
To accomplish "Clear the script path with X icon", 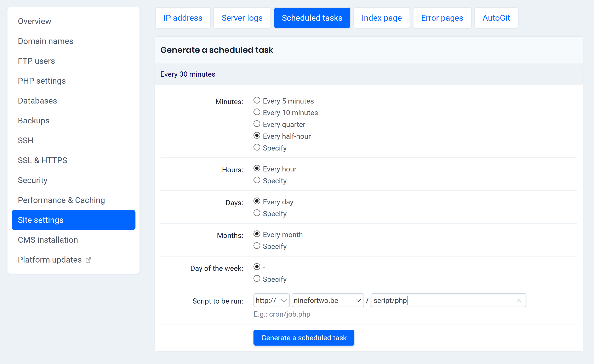I will point(519,300).
